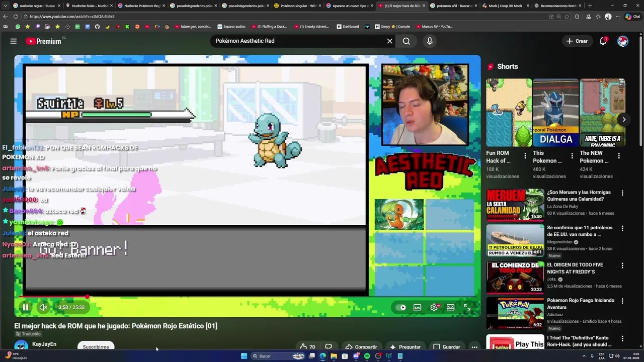Open a new browser tab
644x362 pixels.
590,6
